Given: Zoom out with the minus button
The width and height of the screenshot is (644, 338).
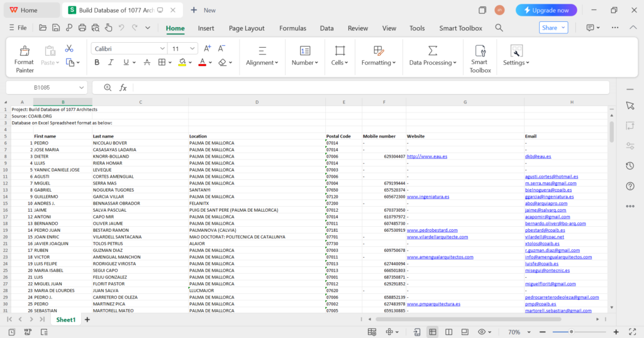Looking at the screenshot, I should click(x=543, y=332).
